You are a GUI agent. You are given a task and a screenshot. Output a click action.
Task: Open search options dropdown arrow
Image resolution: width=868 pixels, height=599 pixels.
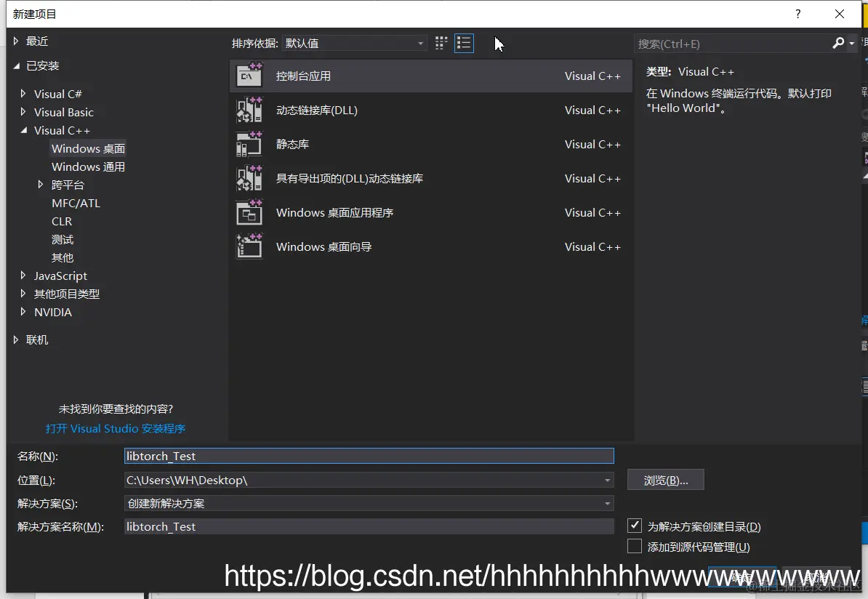point(851,43)
